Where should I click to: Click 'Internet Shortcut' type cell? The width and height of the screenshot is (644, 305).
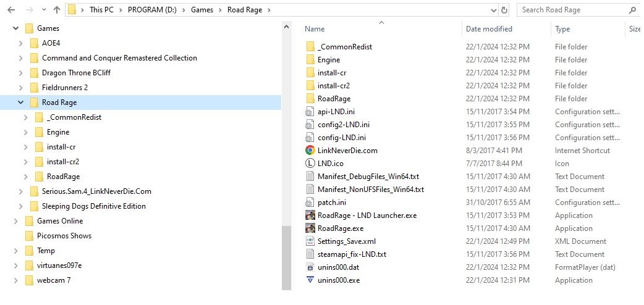(582, 151)
